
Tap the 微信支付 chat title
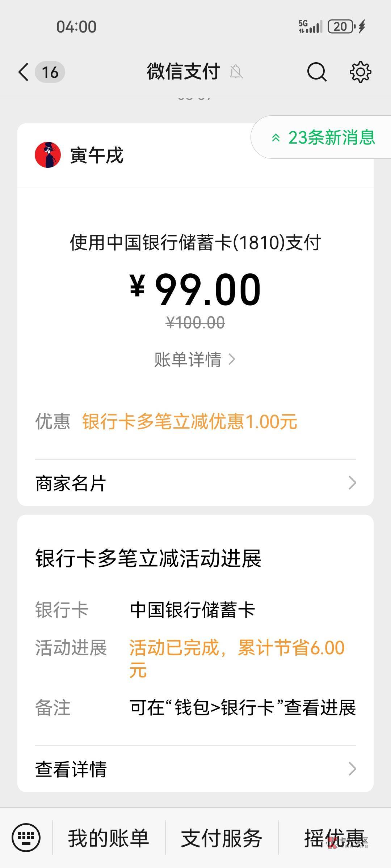pos(184,72)
